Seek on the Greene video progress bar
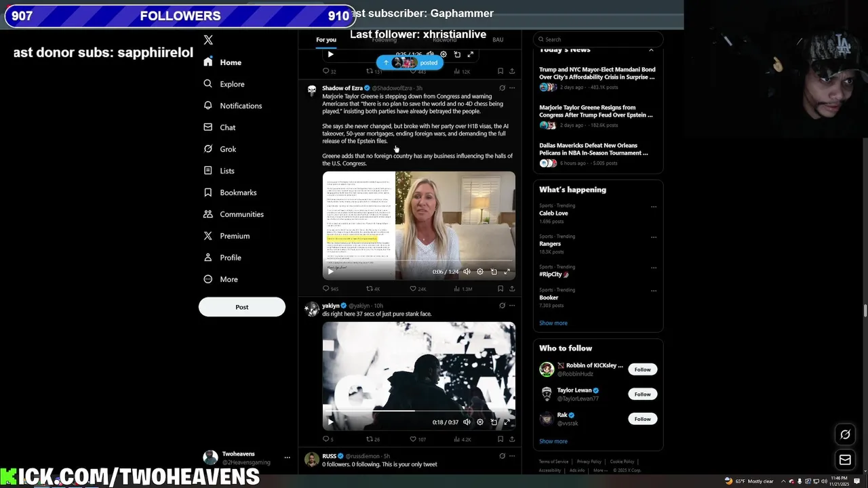This screenshot has height=488, width=868. (418, 262)
